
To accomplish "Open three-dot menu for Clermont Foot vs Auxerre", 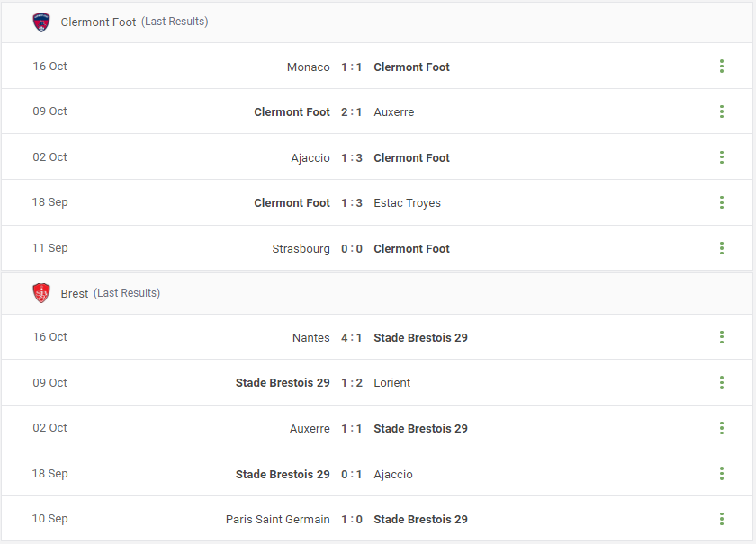I will [x=721, y=111].
